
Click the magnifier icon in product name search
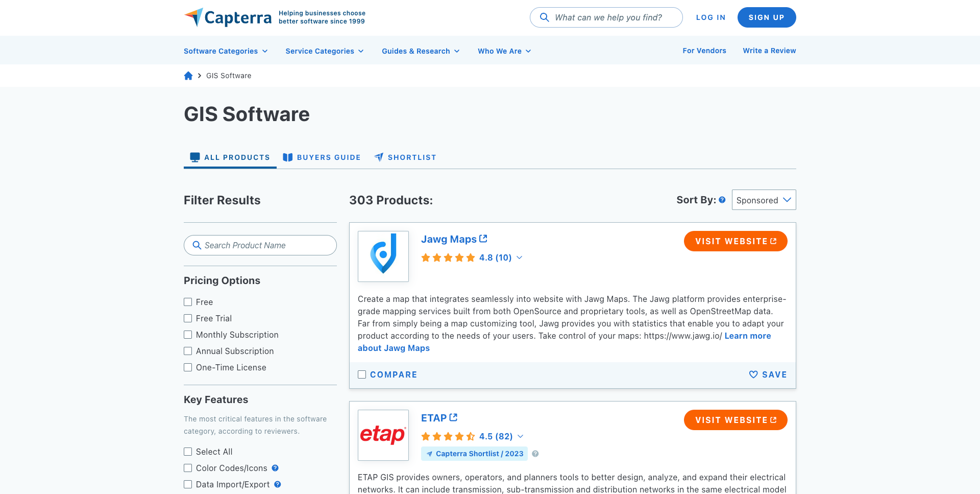coord(197,245)
